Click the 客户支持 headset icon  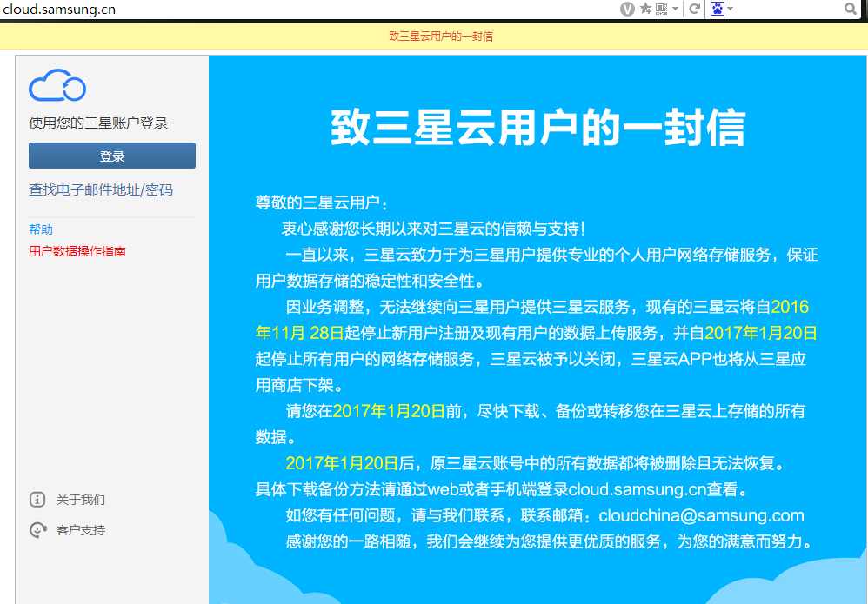37,530
